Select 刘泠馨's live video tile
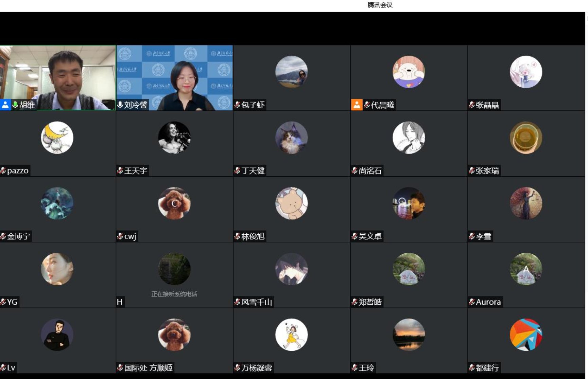588x379 pixels. click(x=174, y=75)
